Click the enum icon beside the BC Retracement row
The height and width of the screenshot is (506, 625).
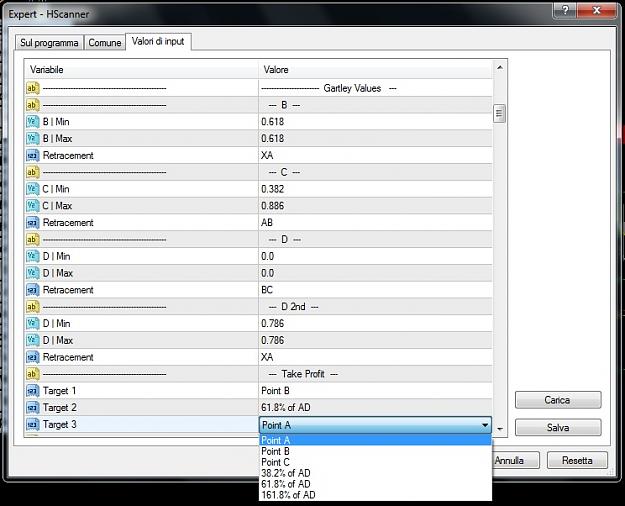pos(33,290)
